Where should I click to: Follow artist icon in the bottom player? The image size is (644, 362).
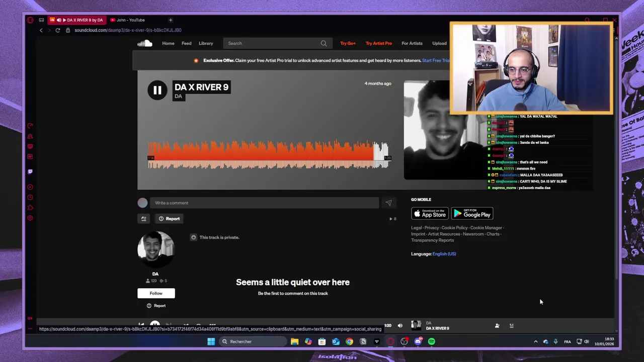(x=497, y=326)
